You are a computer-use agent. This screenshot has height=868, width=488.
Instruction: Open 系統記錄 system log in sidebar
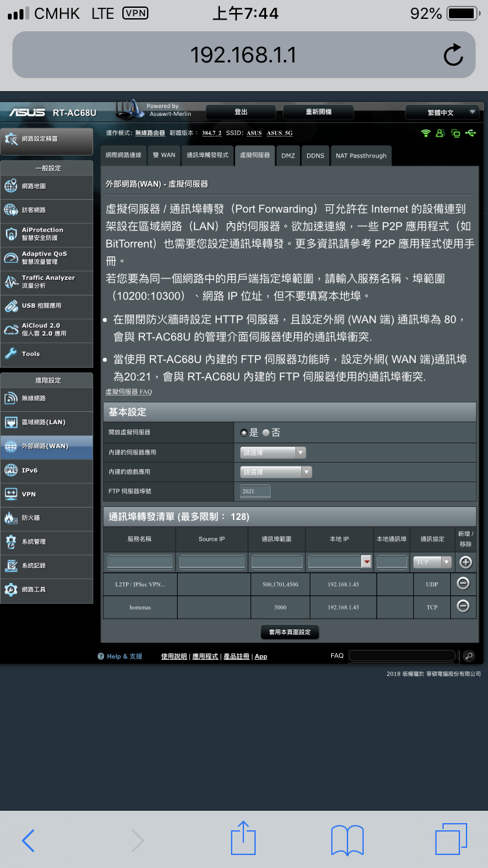(47, 565)
